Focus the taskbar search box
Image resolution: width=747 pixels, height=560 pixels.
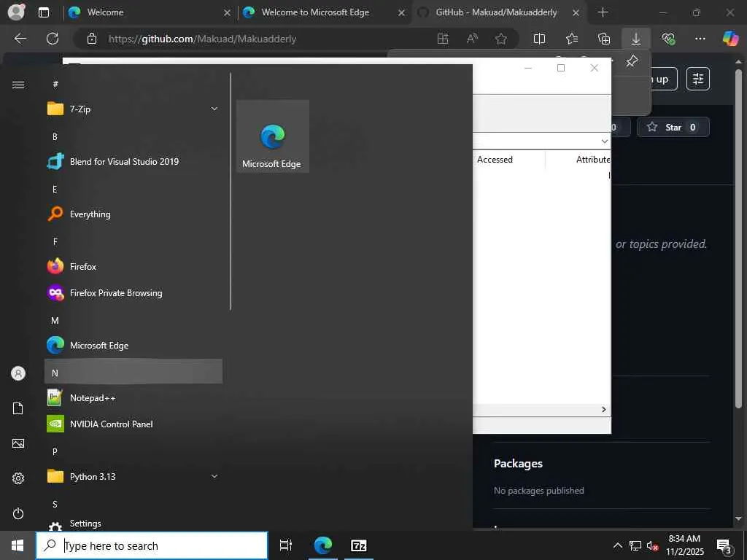coord(152,545)
